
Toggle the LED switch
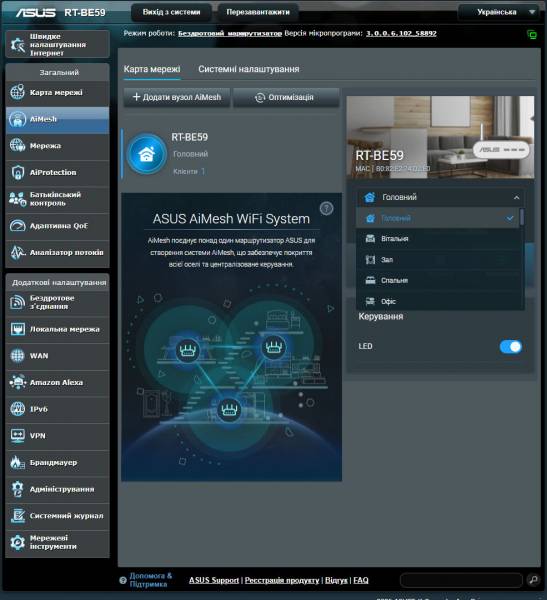[511, 347]
